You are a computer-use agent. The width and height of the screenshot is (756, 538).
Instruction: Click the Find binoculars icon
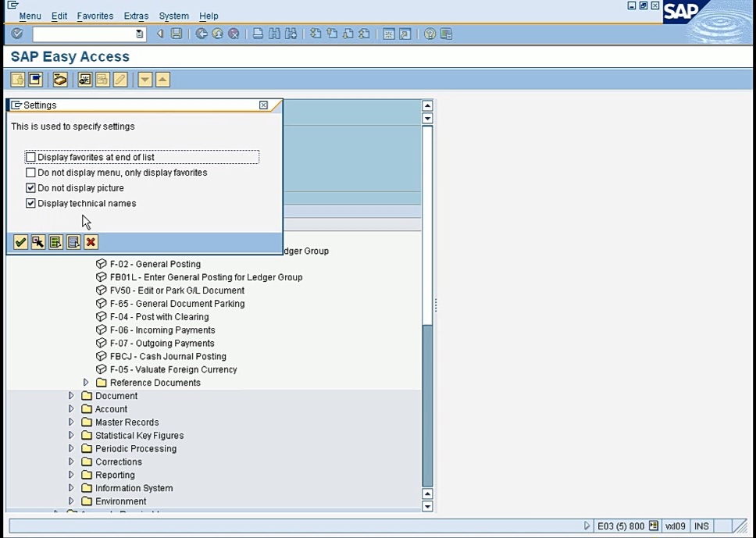[274, 34]
